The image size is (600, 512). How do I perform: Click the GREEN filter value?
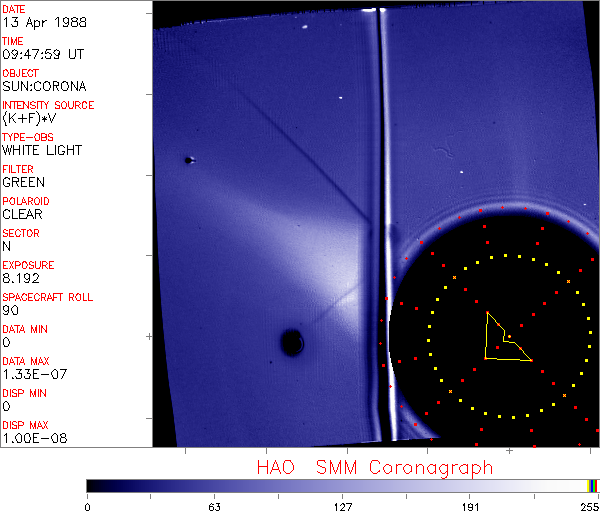click(x=23, y=182)
